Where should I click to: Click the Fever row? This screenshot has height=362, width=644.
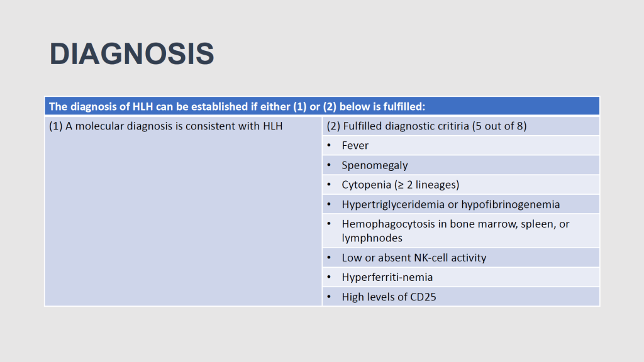click(355, 145)
